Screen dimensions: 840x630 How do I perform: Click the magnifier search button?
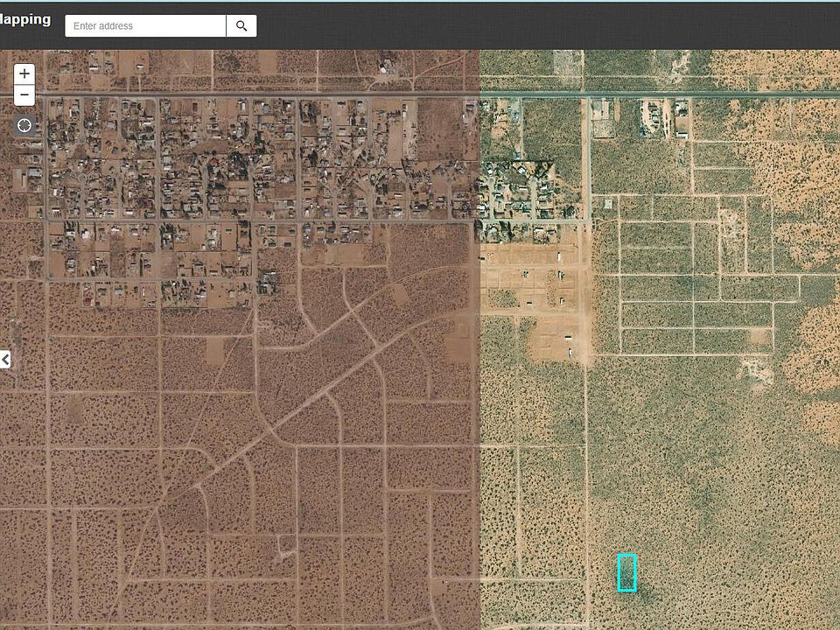coord(241,25)
